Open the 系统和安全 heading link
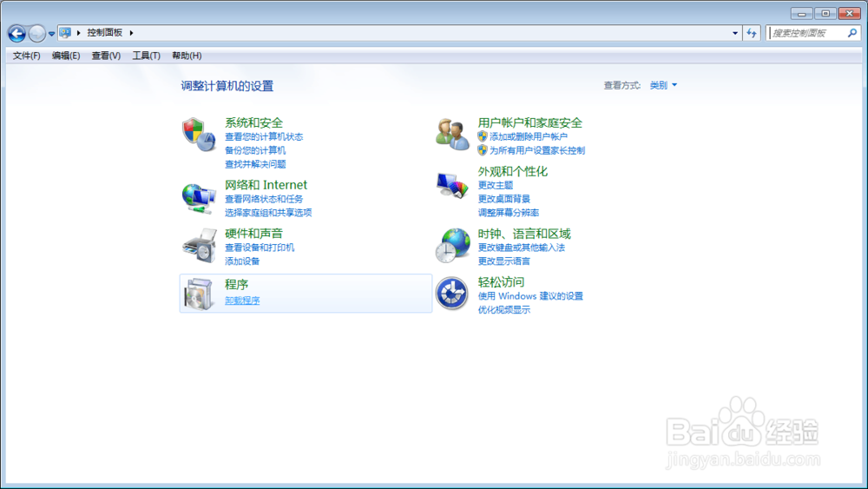The width and height of the screenshot is (868, 489). [x=253, y=123]
